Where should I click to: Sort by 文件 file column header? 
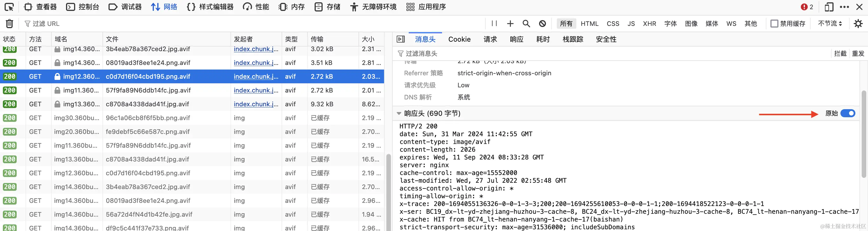[166, 39]
